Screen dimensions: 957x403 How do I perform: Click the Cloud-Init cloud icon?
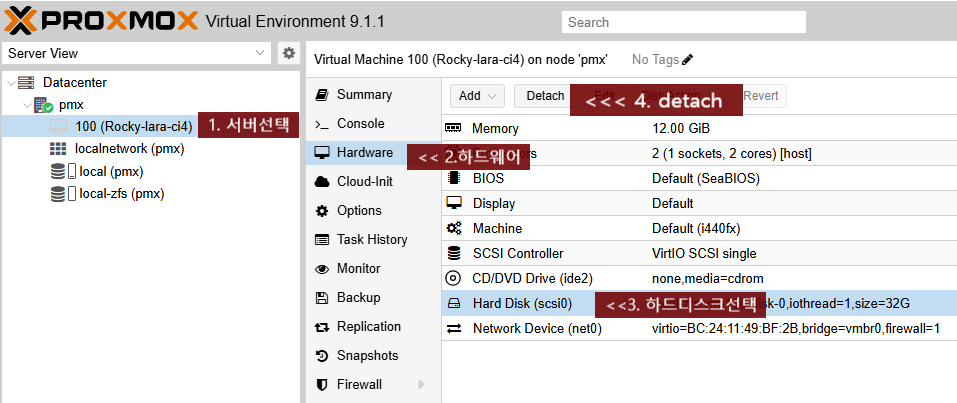(322, 182)
